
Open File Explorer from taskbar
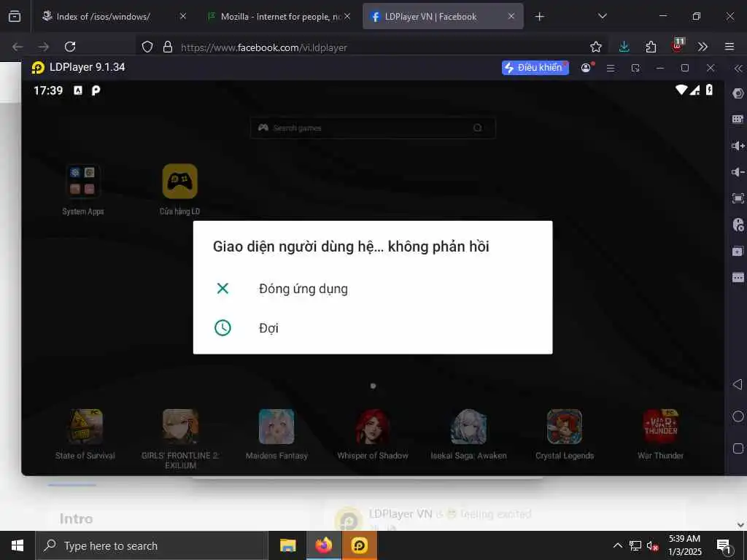[x=287, y=545]
